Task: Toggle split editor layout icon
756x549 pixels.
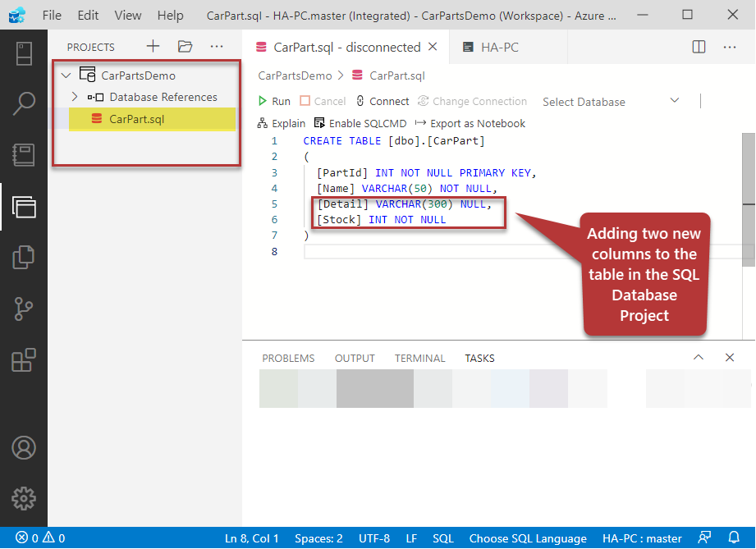Action: (699, 47)
